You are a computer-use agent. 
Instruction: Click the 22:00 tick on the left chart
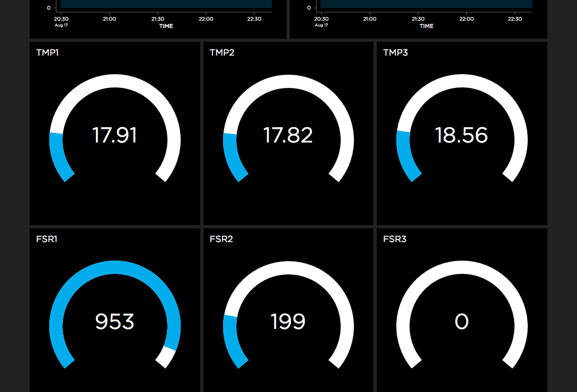pyautogui.click(x=206, y=19)
